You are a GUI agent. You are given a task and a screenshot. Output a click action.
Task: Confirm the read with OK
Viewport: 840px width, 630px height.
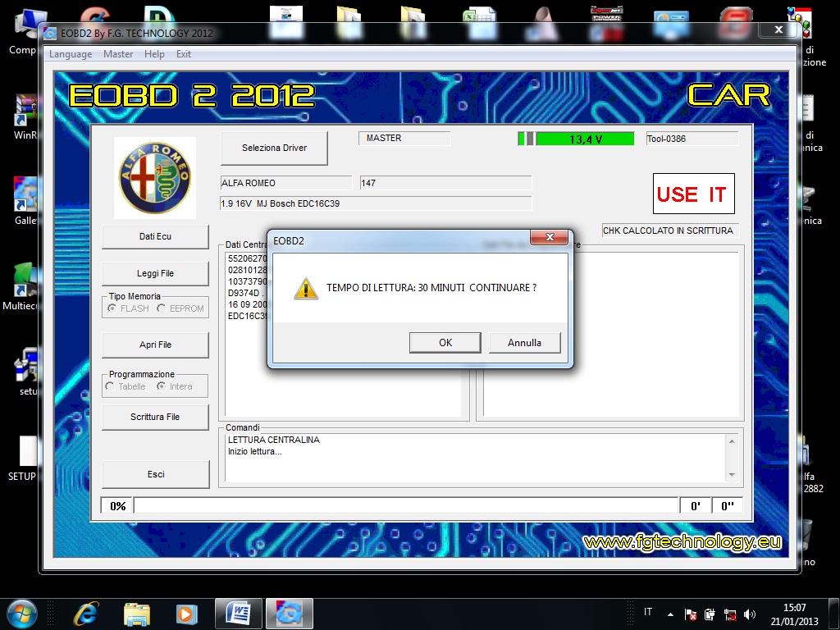[x=445, y=342]
